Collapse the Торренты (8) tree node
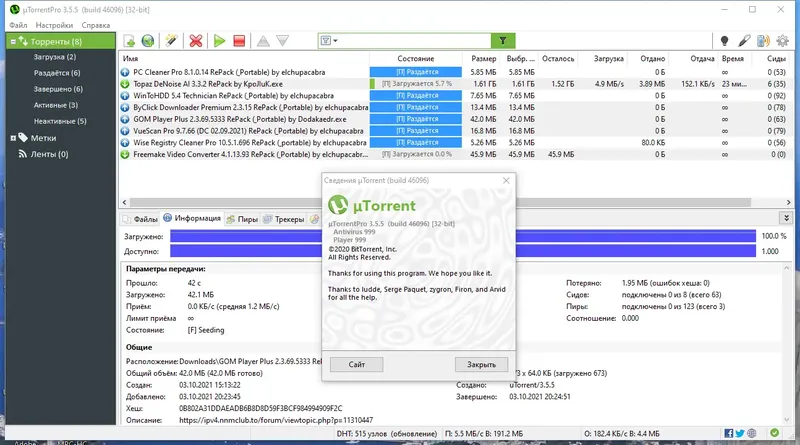 point(13,41)
